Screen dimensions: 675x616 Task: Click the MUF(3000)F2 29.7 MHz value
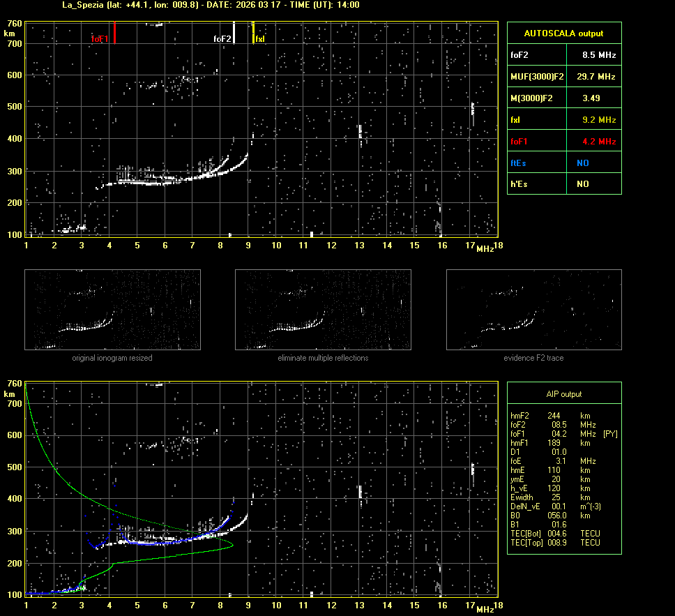596,76
